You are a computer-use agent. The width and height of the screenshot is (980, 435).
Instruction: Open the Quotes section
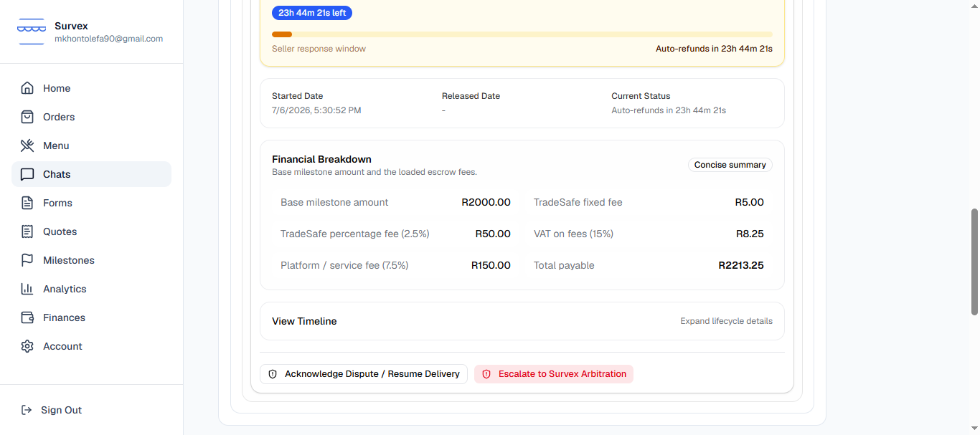[x=60, y=231]
